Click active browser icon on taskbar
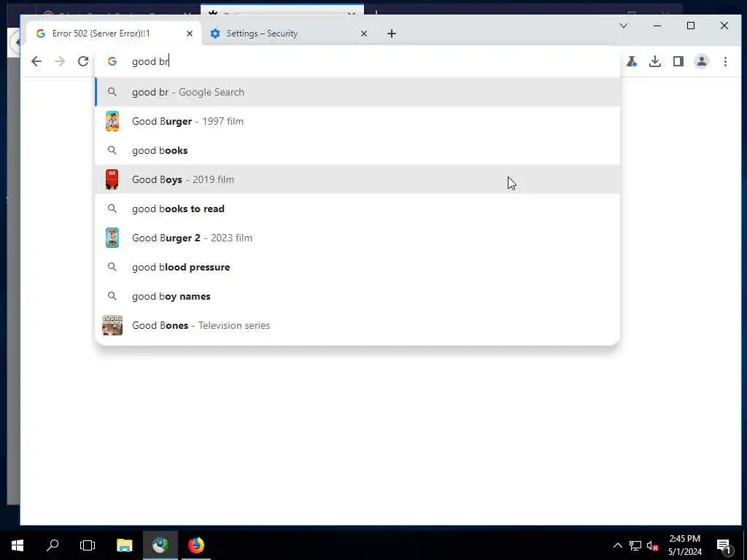The image size is (747, 560). click(160, 545)
